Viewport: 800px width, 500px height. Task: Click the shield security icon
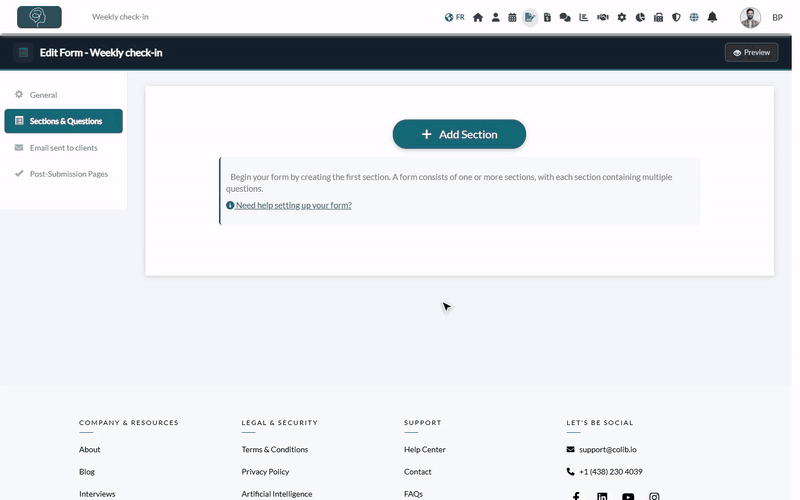676,17
